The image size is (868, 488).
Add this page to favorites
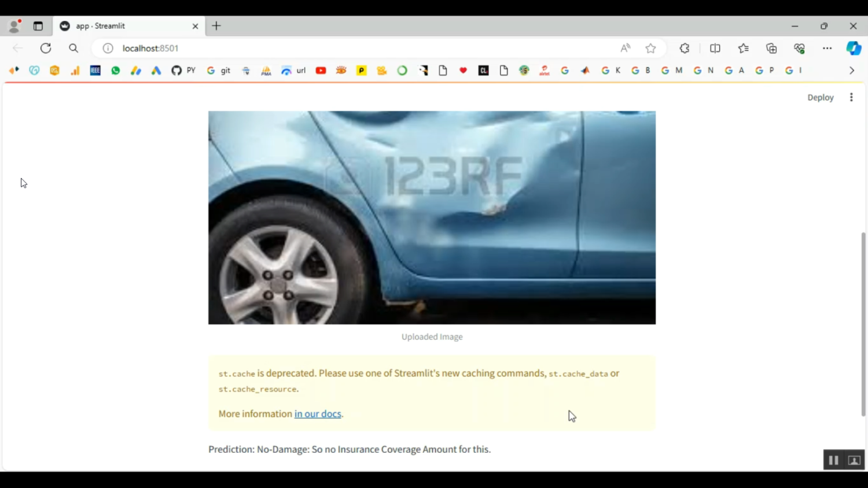pos(650,48)
